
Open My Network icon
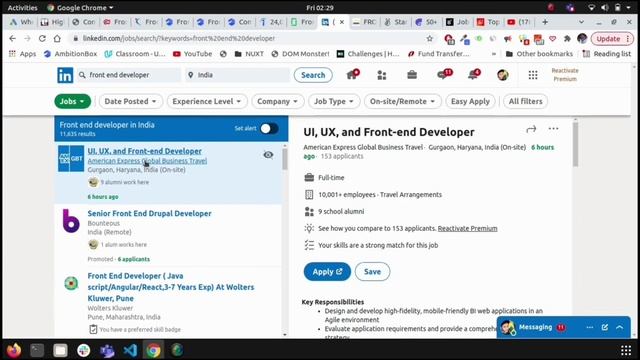point(382,75)
